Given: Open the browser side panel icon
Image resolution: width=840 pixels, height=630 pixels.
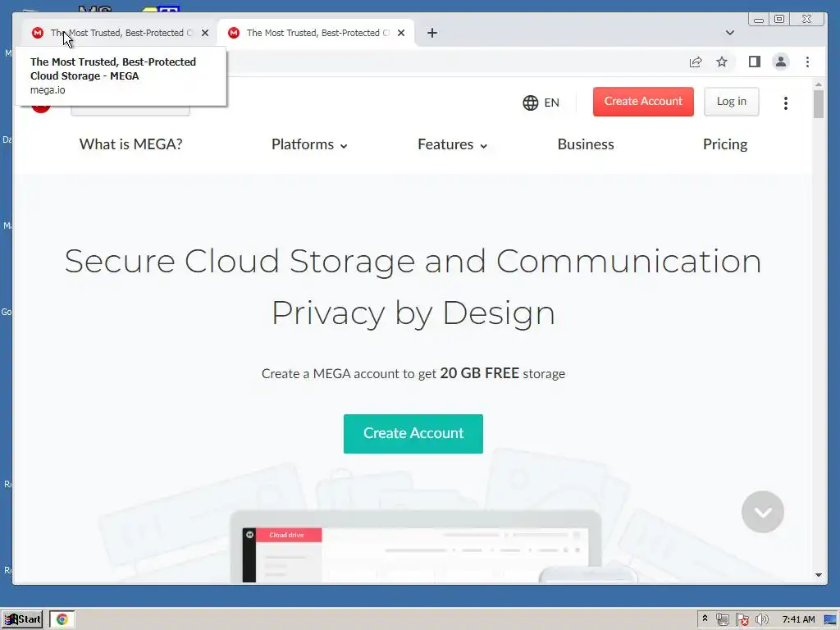Looking at the screenshot, I should [755, 62].
